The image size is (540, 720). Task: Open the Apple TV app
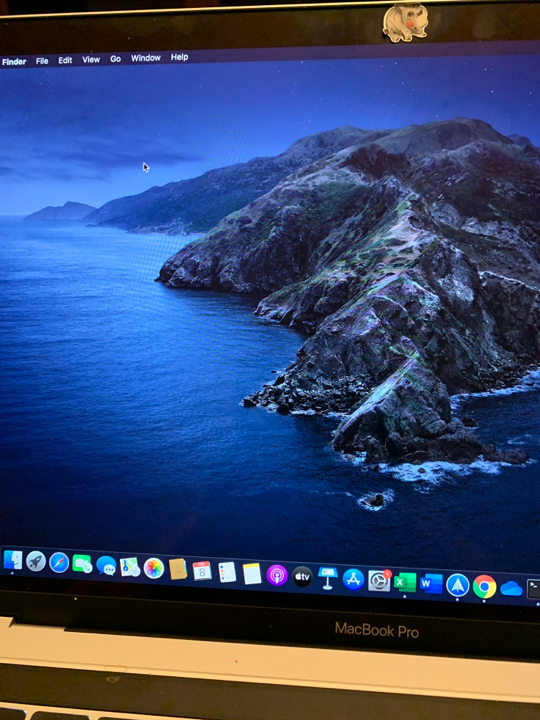[x=303, y=577]
